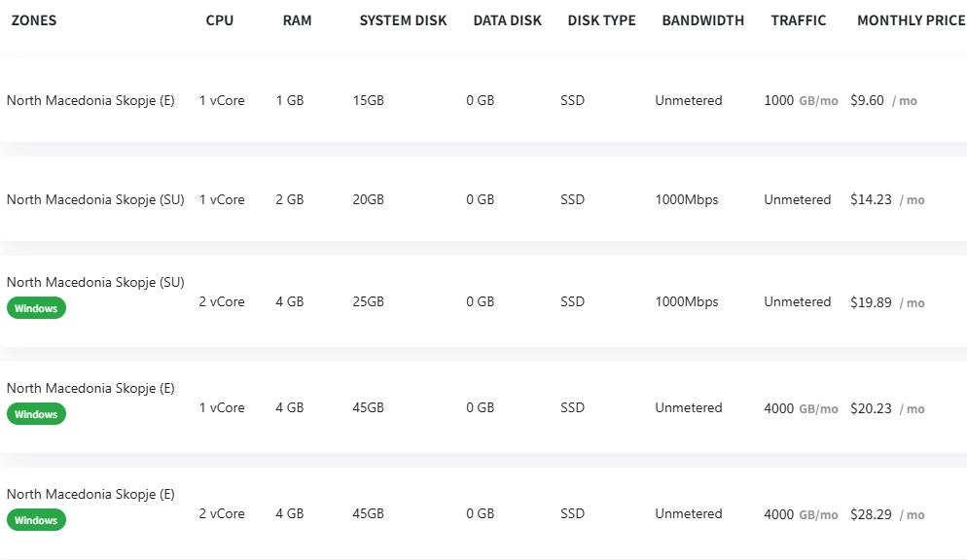The height and width of the screenshot is (560, 967).
Task: Open the Skopje (SU) 2 vCore 4 GB row
Action: click(x=483, y=301)
